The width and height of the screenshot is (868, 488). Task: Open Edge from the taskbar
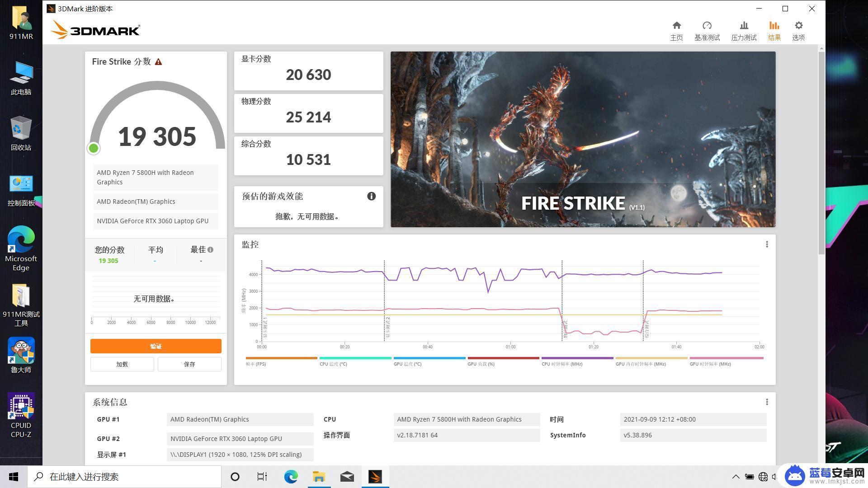(x=291, y=477)
